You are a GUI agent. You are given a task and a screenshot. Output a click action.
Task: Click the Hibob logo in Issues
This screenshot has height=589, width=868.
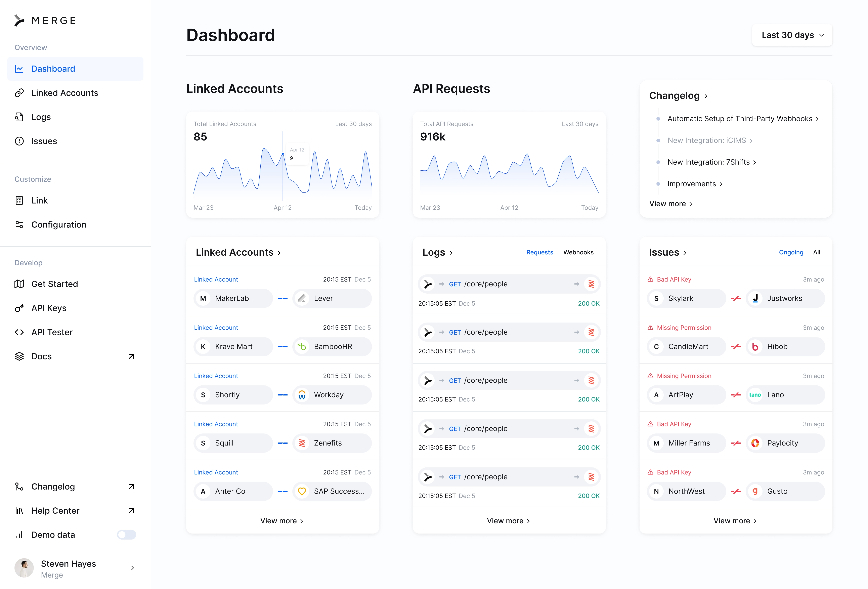point(755,347)
